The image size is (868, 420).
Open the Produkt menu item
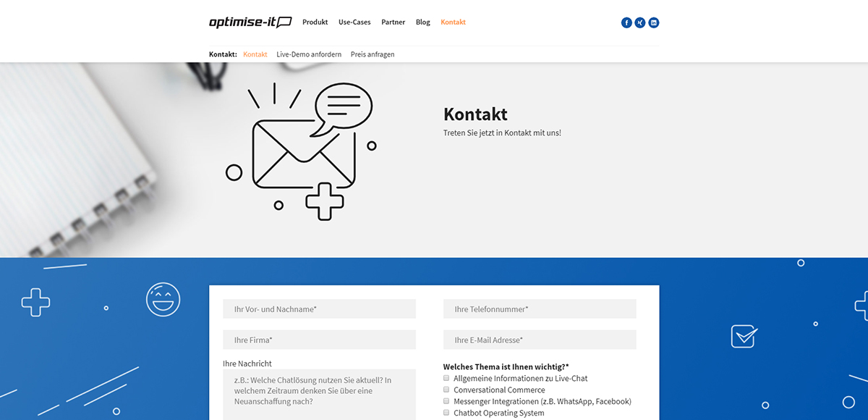(315, 22)
